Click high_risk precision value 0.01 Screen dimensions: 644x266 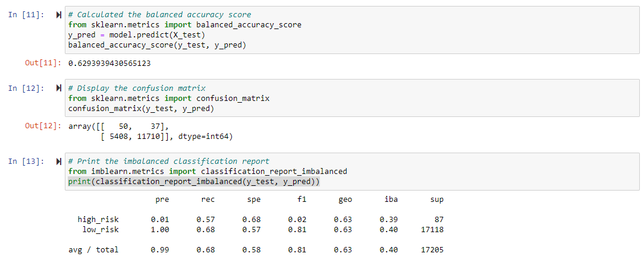pyautogui.click(x=160, y=220)
